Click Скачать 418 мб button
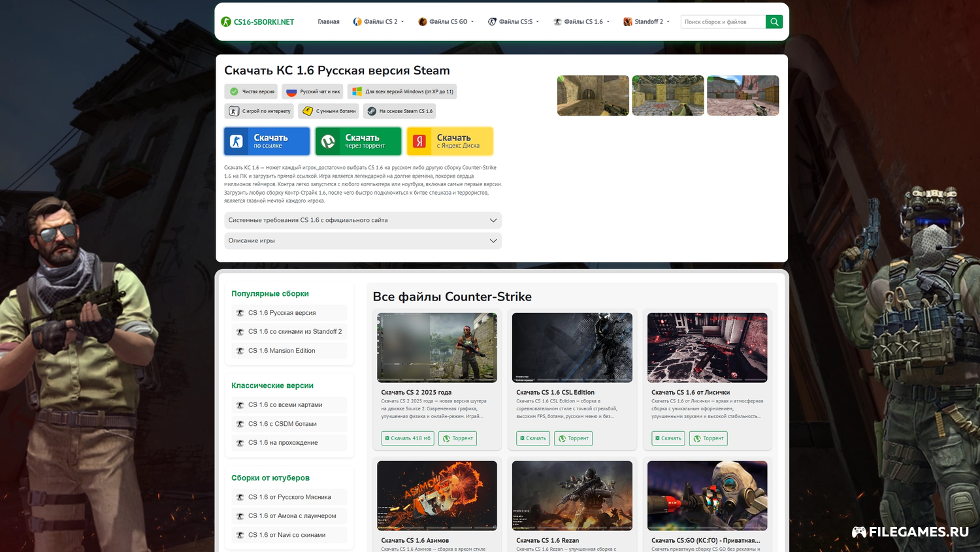This screenshot has height=552, width=980. click(408, 438)
